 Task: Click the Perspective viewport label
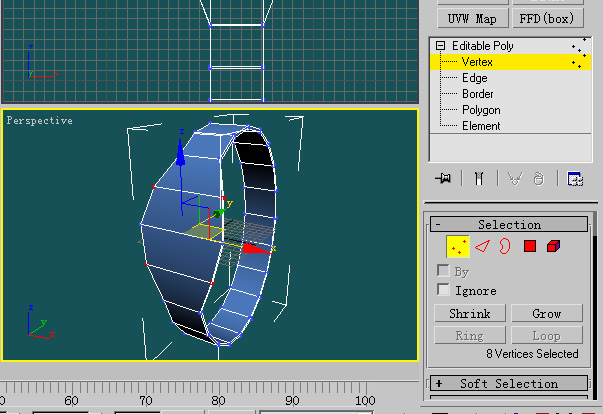39,121
